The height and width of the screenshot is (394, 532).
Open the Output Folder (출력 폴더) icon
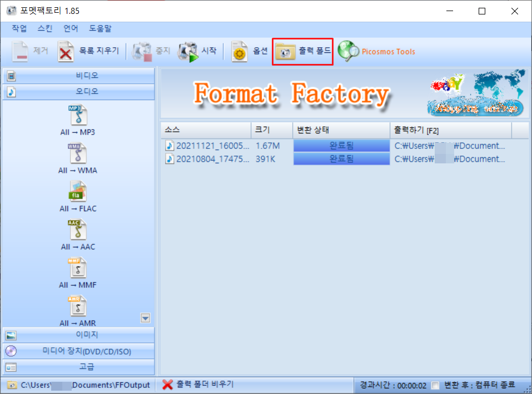click(285, 52)
